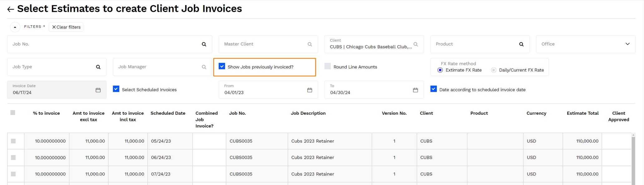Click the Amt to invoice incl tax header
644x185 pixels.
coord(128,116)
